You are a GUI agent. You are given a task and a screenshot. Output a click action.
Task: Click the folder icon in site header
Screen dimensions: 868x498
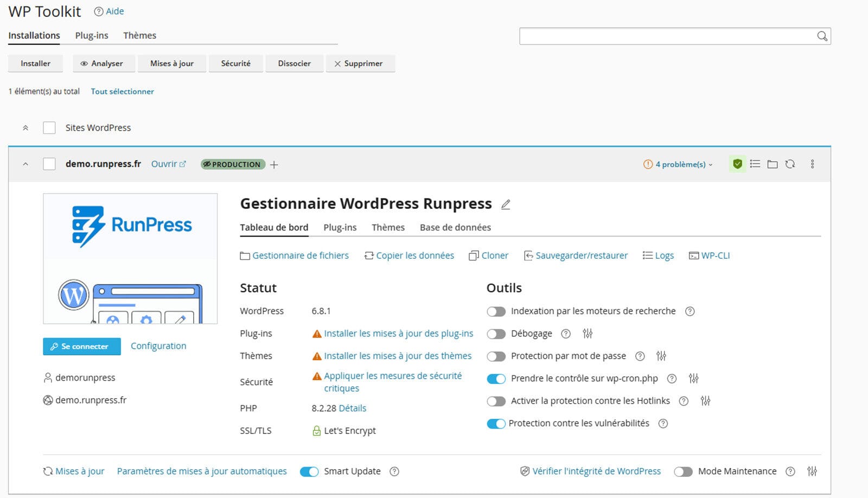pos(773,164)
